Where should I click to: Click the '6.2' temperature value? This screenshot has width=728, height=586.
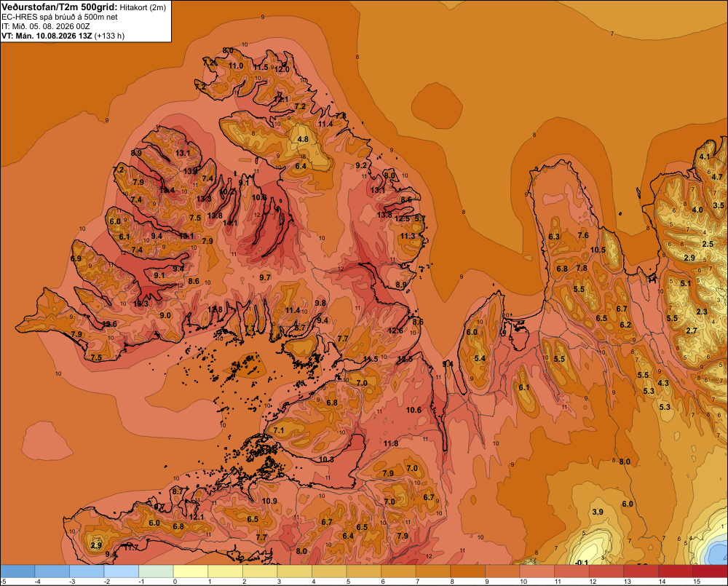pyautogui.click(x=625, y=325)
